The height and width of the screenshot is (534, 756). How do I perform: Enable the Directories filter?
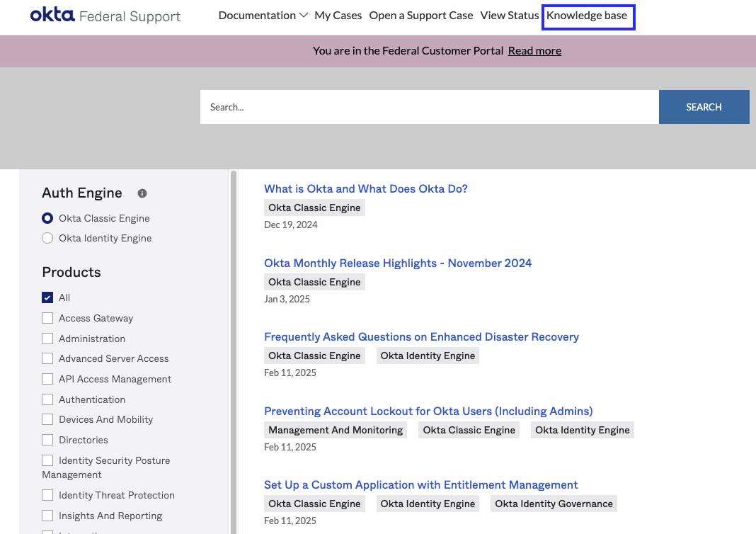click(47, 440)
